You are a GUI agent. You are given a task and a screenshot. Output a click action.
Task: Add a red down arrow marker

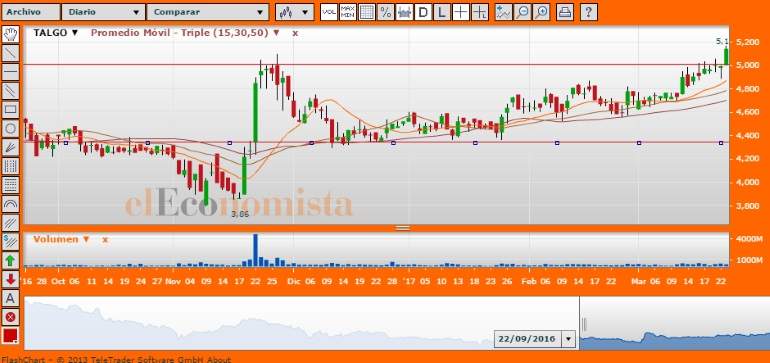[x=11, y=279]
